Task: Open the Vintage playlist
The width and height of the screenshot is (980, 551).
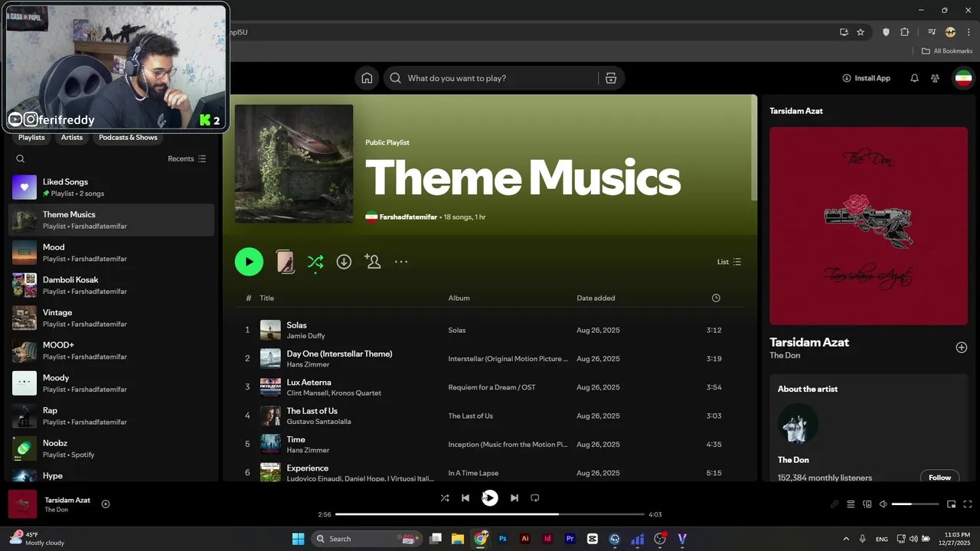Action: [x=111, y=318]
